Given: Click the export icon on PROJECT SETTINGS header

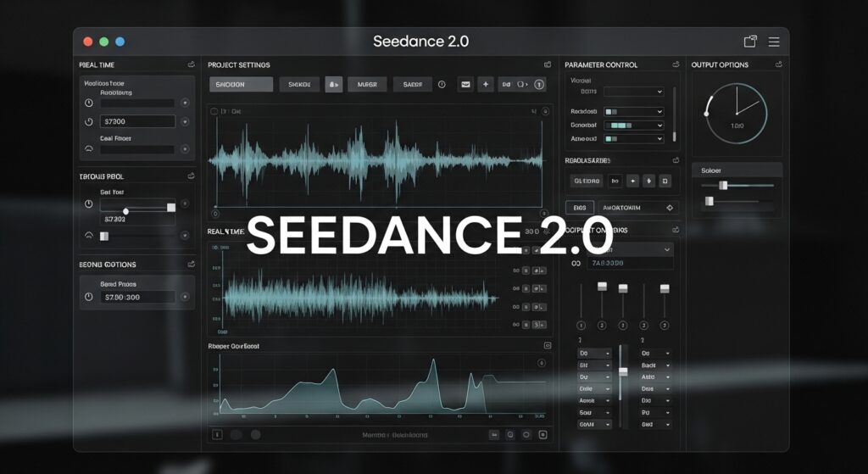Looking at the screenshot, I should tap(548, 64).
